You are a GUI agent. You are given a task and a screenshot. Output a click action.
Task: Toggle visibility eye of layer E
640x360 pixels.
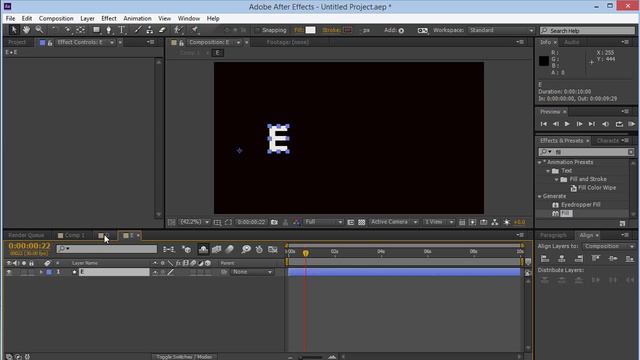click(9, 272)
